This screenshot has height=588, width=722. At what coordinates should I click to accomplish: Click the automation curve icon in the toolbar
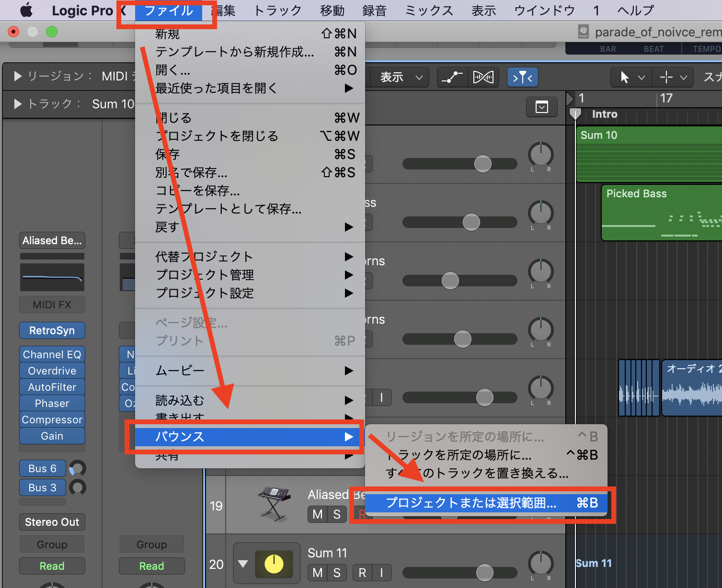point(452,77)
